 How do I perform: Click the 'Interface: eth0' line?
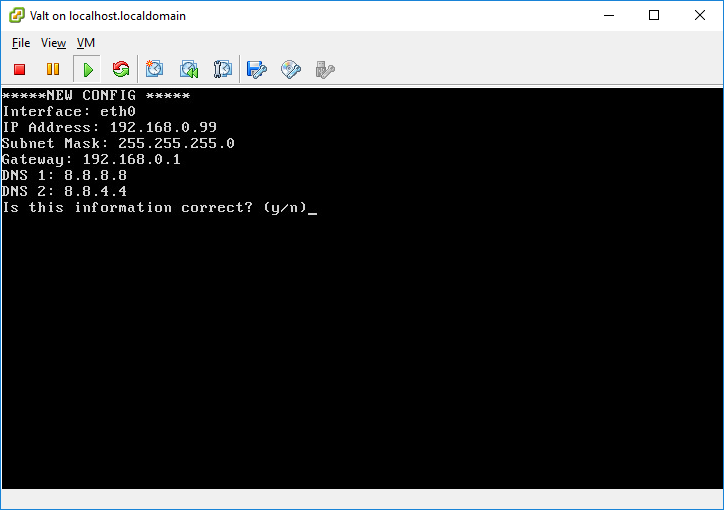[x=69, y=112]
